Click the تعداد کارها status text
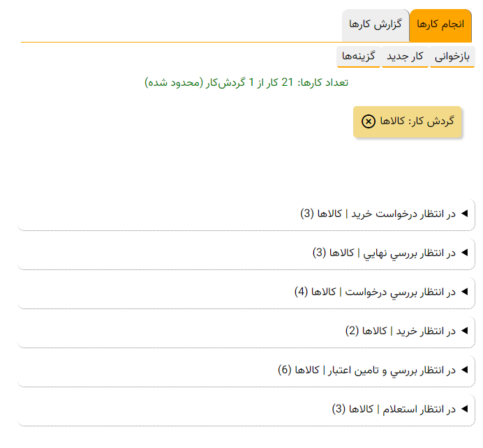Image resolution: width=483 pixels, height=448 pixels. [246, 82]
